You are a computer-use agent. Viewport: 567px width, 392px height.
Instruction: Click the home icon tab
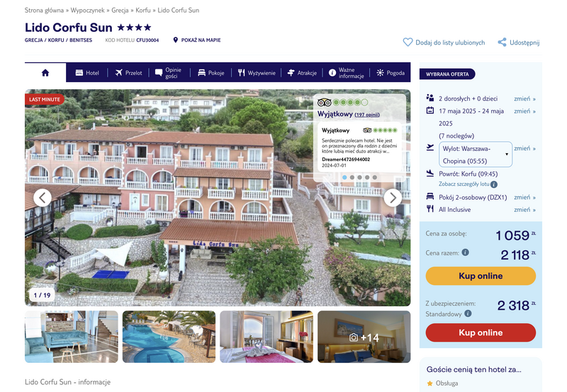(45, 73)
